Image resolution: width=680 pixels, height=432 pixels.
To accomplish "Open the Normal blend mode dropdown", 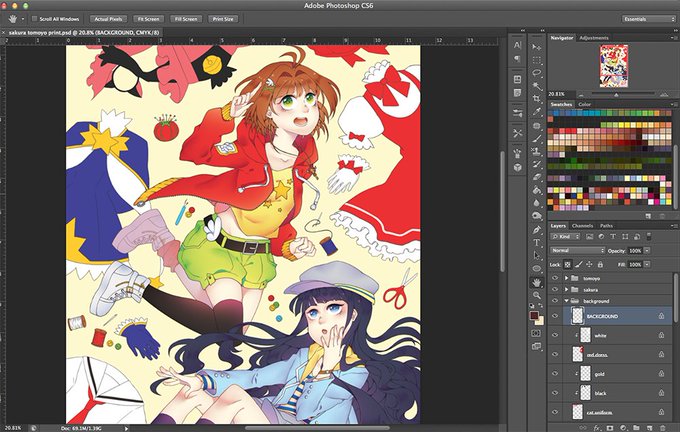I will (x=577, y=250).
